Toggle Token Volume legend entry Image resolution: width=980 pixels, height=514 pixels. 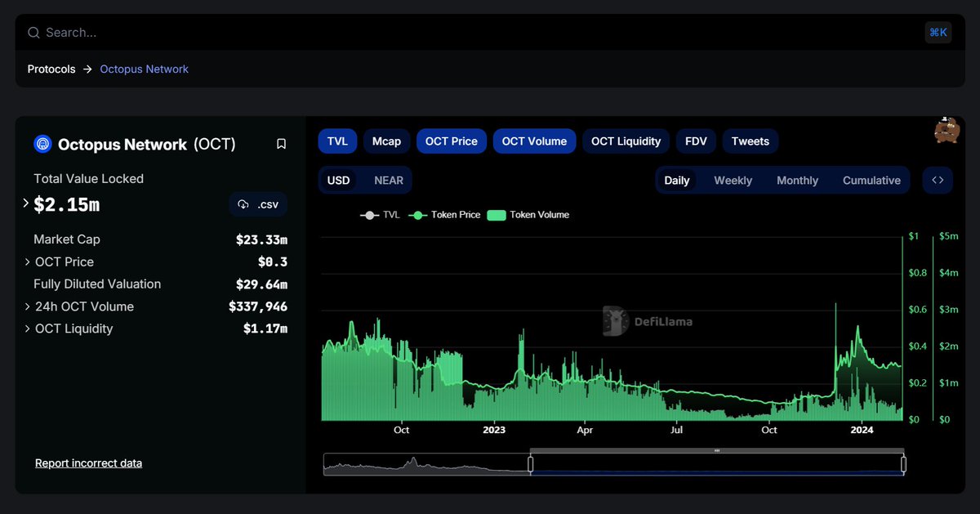(x=528, y=215)
